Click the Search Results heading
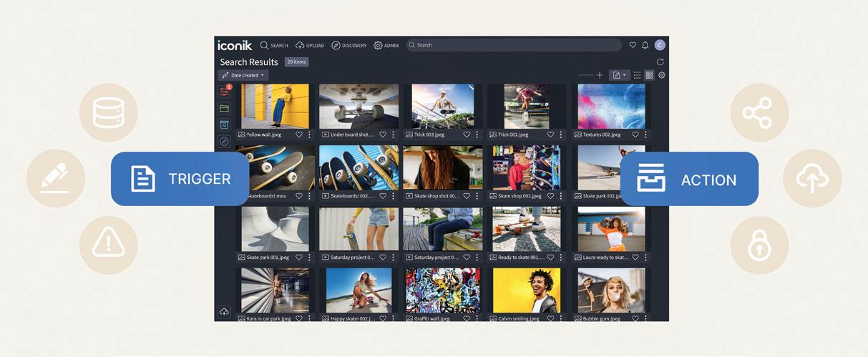The height and width of the screenshot is (357, 868). pos(249,62)
